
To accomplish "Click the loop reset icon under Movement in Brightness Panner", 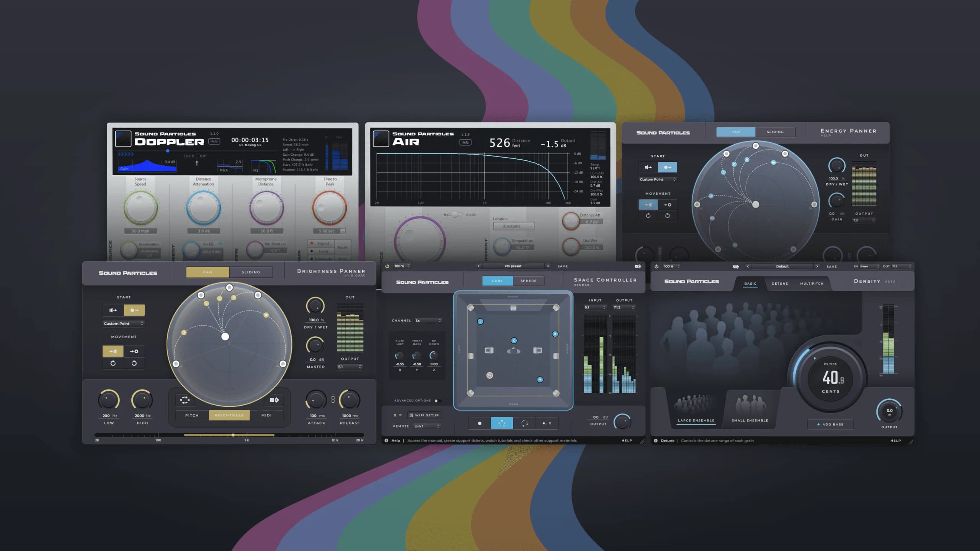I will (x=113, y=363).
